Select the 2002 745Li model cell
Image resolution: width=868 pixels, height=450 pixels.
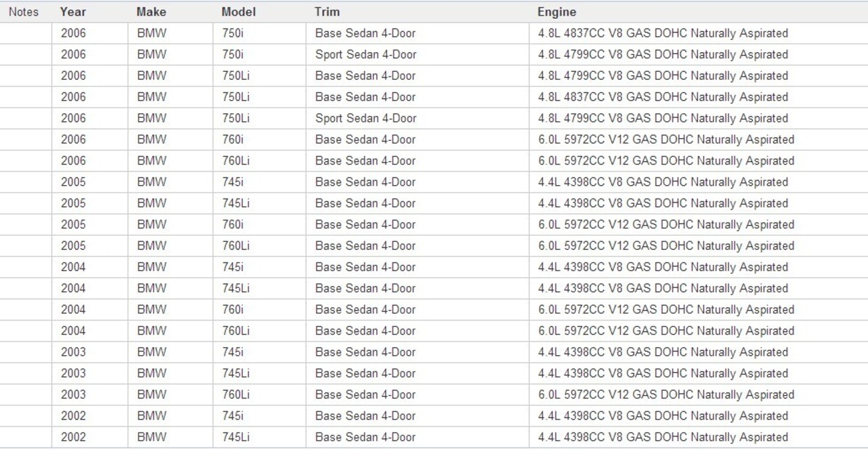(x=235, y=437)
